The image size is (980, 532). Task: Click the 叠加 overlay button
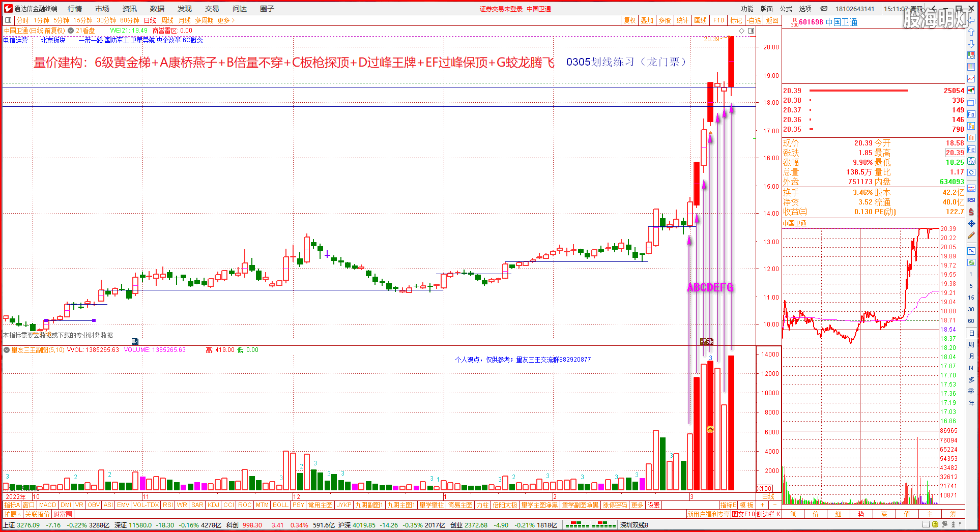(647, 20)
